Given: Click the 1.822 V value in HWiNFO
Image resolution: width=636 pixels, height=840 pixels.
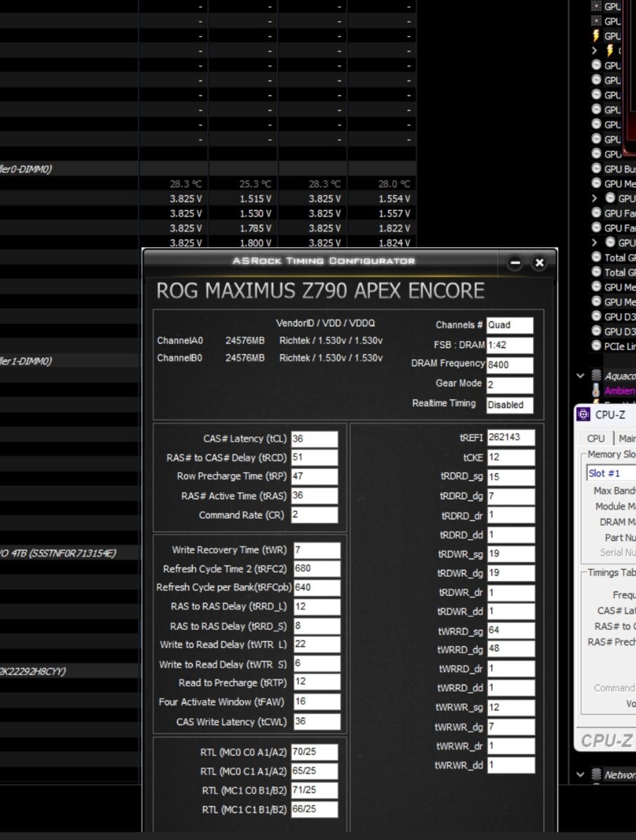Looking at the screenshot, I should click(x=394, y=228).
